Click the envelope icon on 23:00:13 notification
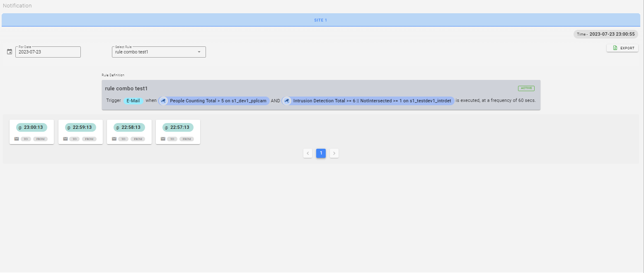644x273 pixels. pos(17,139)
